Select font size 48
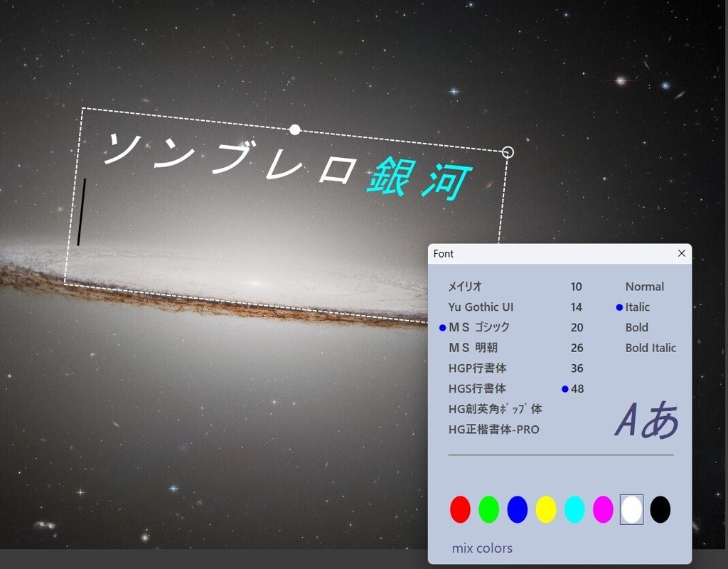728x569 pixels. [577, 389]
